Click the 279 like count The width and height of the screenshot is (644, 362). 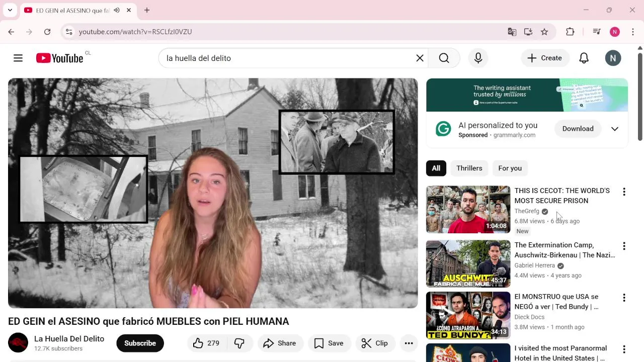[213, 343]
